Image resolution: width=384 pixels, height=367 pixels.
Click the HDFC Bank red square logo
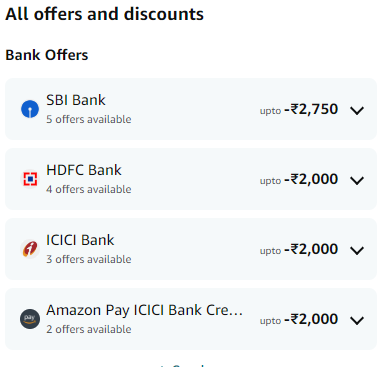click(30, 179)
